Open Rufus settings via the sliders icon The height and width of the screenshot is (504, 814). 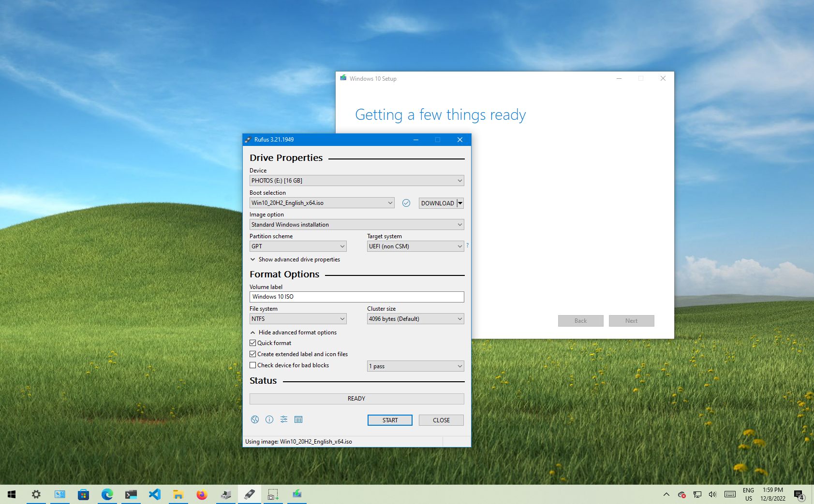pyautogui.click(x=284, y=419)
